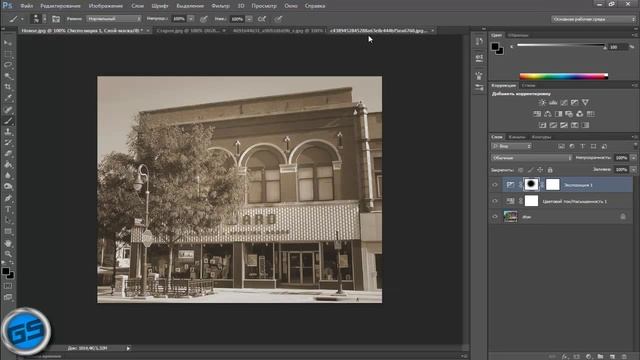This screenshot has width=640, height=360.
Task: Select the Move tool
Action: coord(8,43)
